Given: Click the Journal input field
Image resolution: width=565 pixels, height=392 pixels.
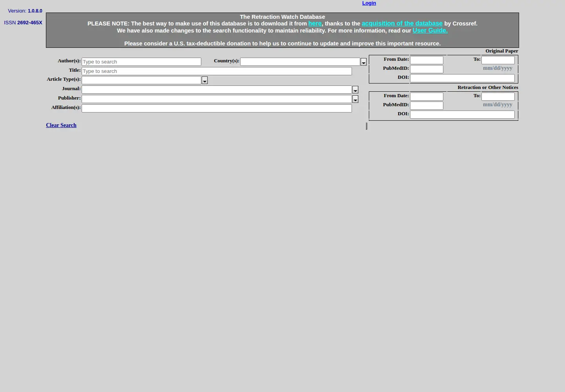Looking at the screenshot, I should 217,90.
